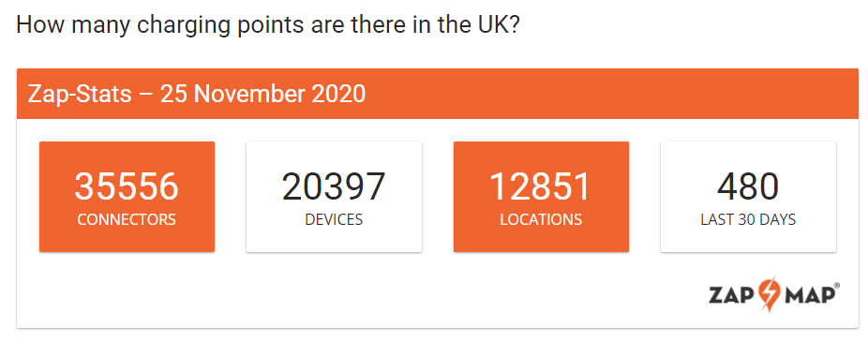Select the orange Connectors stat tile
Screen dimensions: 868x357
click(x=127, y=197)
